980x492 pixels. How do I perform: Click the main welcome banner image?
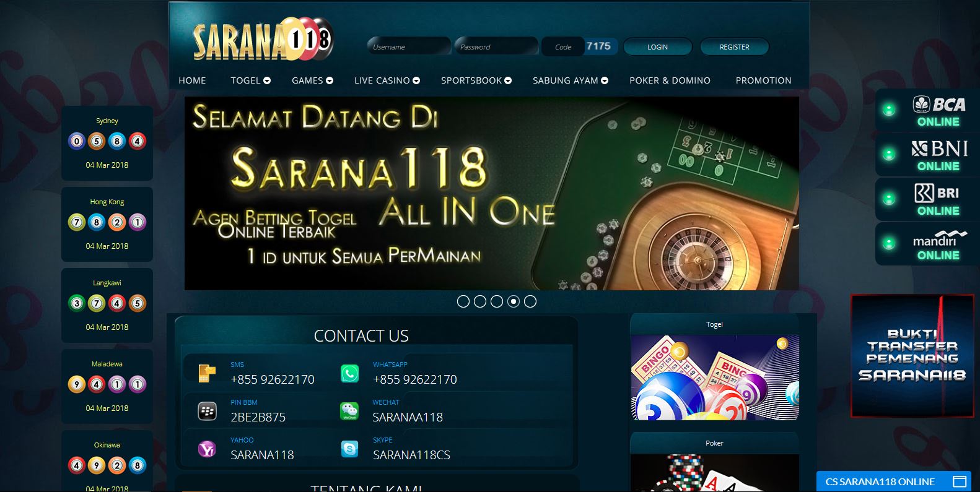point(492,193)
